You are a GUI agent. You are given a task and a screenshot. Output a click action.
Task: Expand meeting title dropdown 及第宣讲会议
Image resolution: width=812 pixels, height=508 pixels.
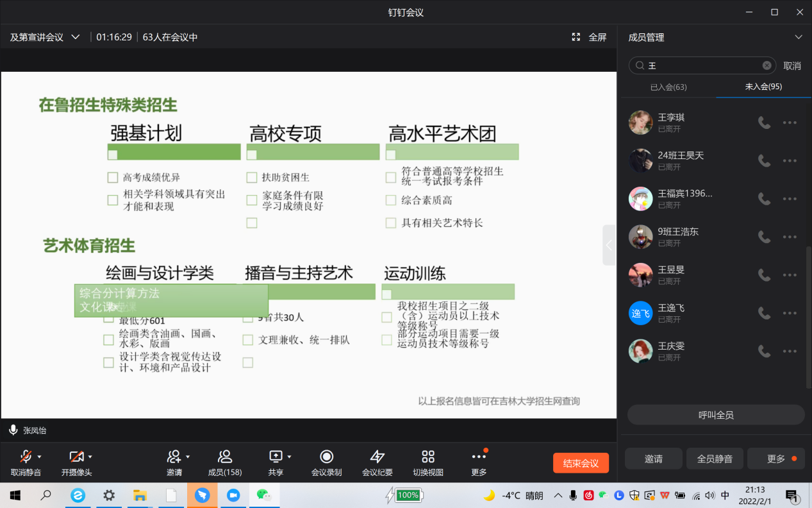click(76, 37)
